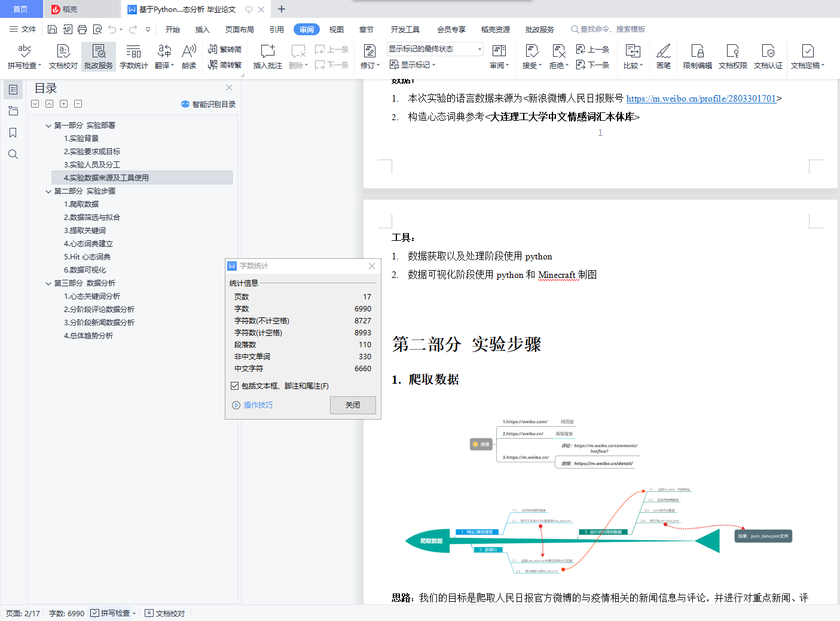The height and width of the screenshot is (621, 840).
Task: Go to previous revision 上一条 beside 拒绝
Action: [x=593, y=50]
